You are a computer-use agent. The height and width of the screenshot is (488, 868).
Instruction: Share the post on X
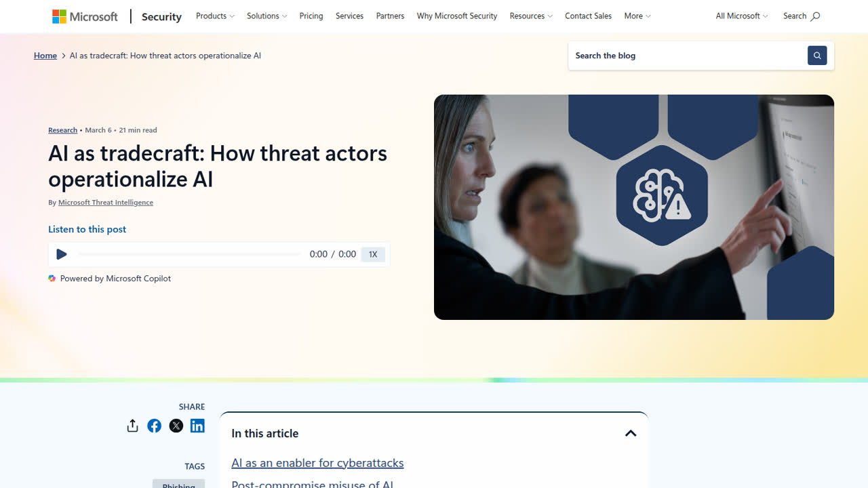[176, 426]
